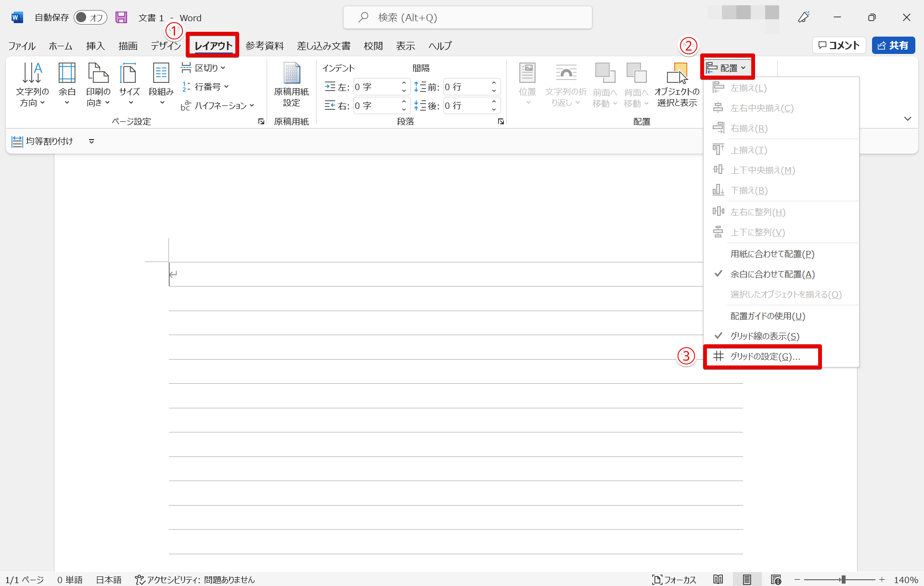Open the 印刷の向き orientation tool

click(x=98, y=85)
